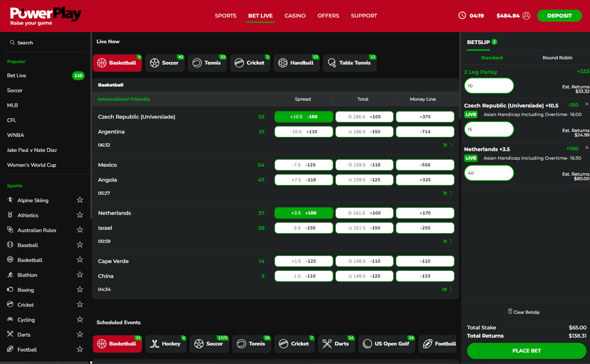Favorite Athletics with star
Screen dimensions: 590x364
(x=80, y=215)
